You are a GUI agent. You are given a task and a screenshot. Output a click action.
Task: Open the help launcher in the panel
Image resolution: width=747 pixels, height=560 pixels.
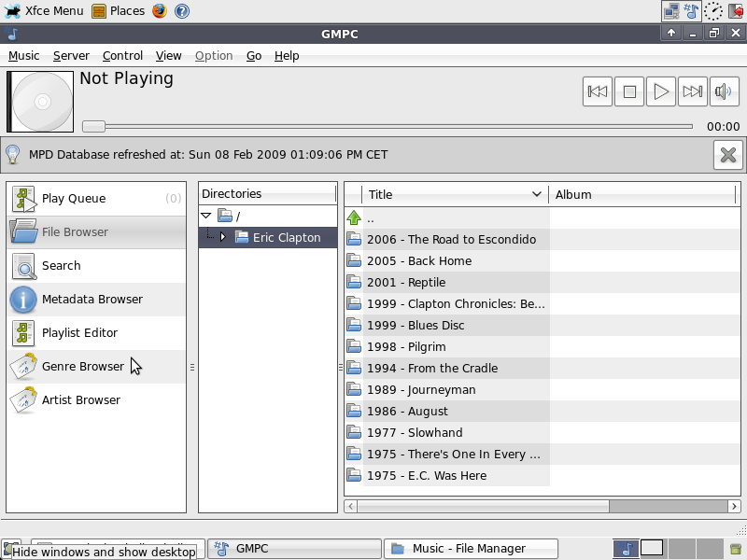(x=182, y=10)
